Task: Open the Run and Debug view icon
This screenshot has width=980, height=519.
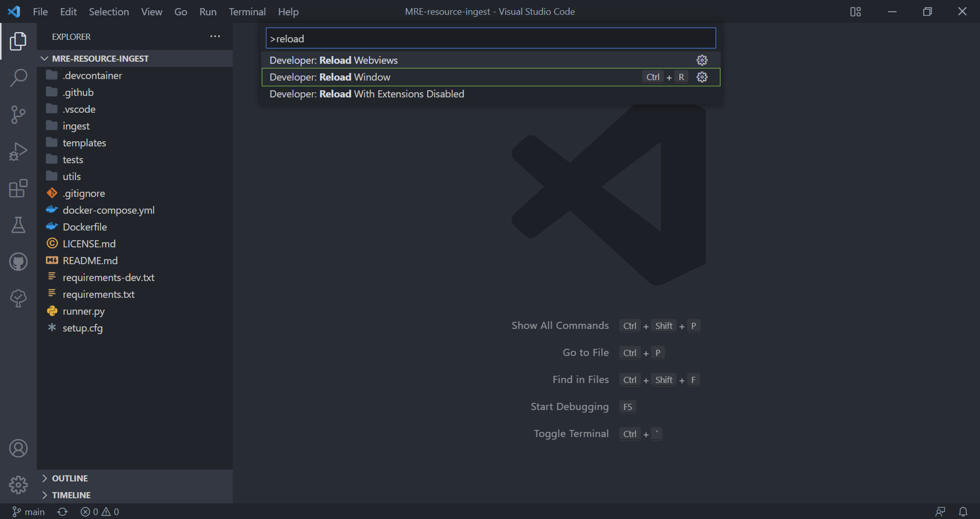Action: [18, 151]
